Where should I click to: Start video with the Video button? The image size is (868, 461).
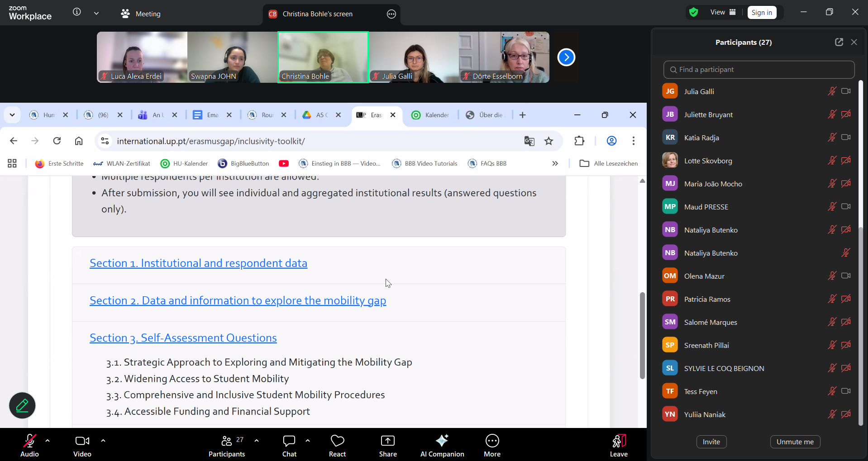(82, 445)
